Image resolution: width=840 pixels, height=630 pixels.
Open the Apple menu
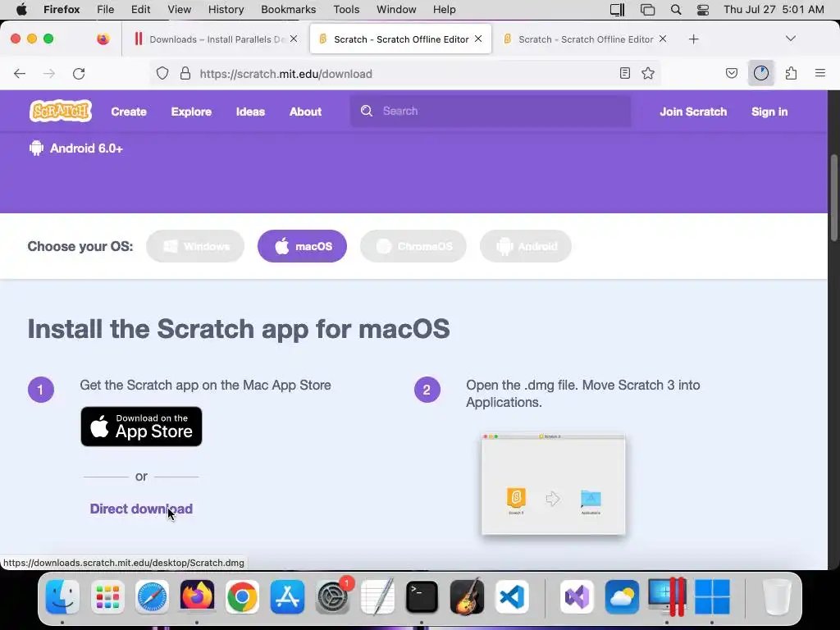point(21,10)
